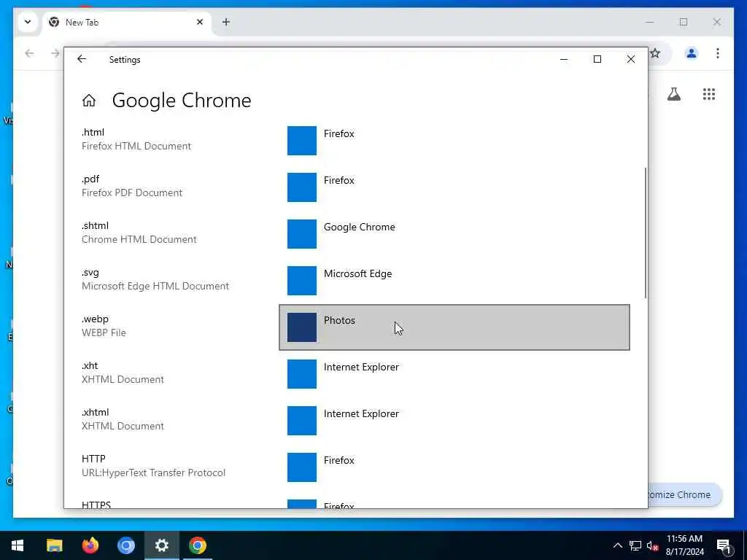Click the URL:HyperText Transfer Protocol text
The height and width of the screenshot is (560, 747).
(x=153, y=472)
